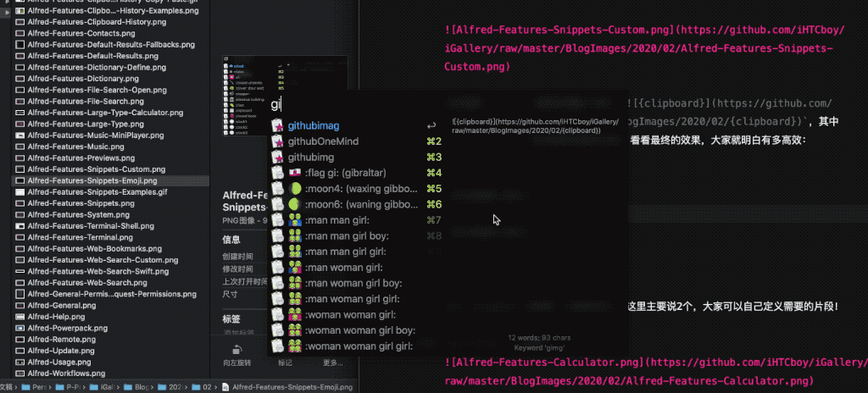Screen dimensions: 868x393
Task: Click the family emoji for :man woman girl:
Action: coord(295,268)
